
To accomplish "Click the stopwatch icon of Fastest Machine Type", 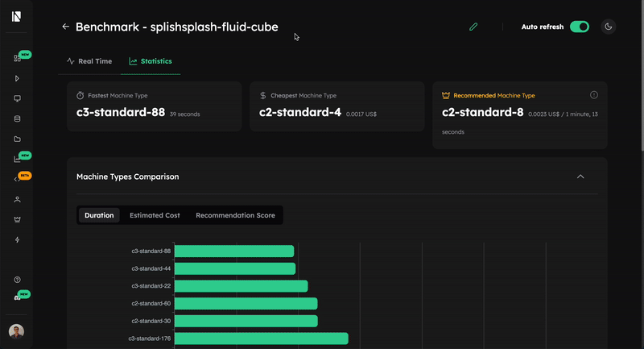I will [80, 95].
